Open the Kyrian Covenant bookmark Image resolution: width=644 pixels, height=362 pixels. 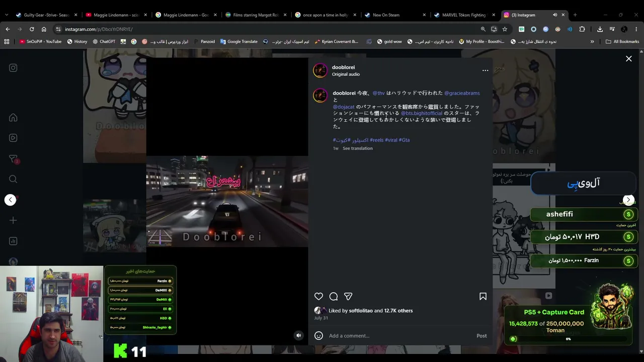point(337,42)
